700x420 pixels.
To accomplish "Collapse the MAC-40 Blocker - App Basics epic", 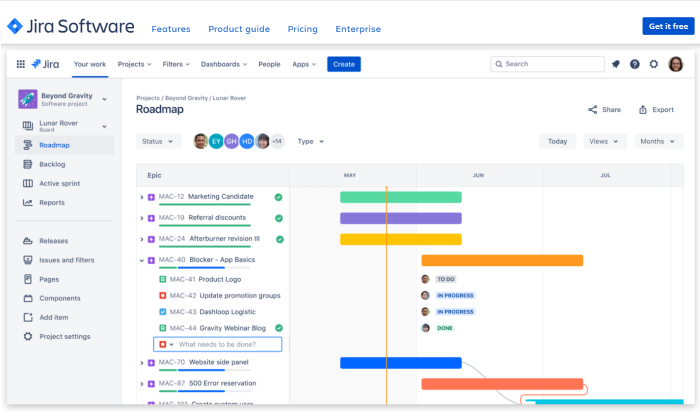I will pyautogui.click(x=142, y=260).
